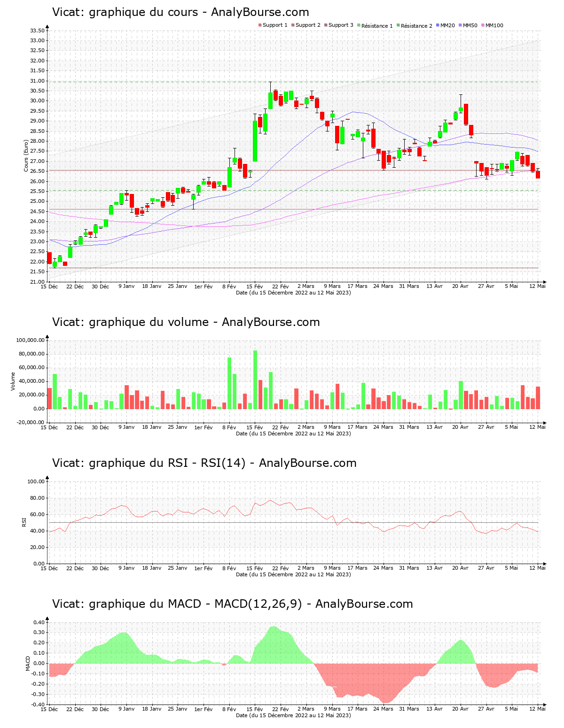Click '5 Mai' date on MACD chart
Viewport: 564px width, 728px height.
point(512,709)
